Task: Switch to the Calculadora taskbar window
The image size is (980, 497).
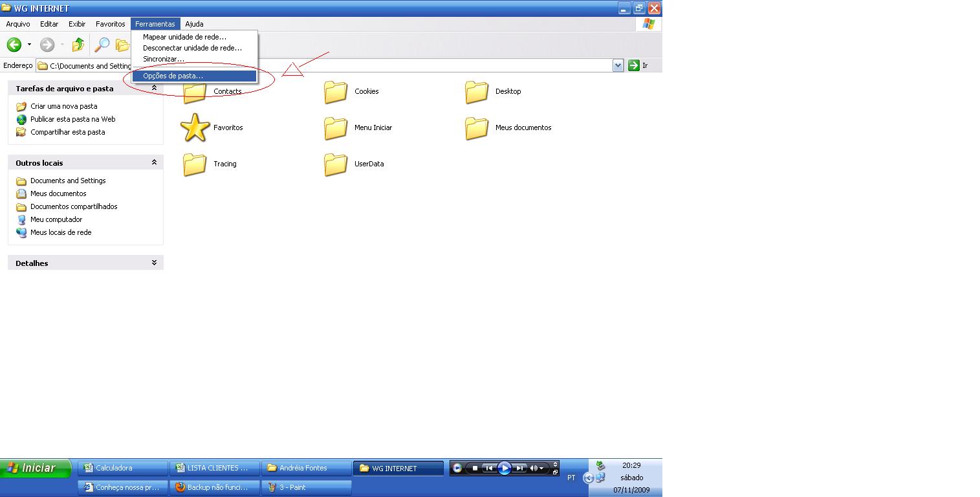Action: coord(123,468)
